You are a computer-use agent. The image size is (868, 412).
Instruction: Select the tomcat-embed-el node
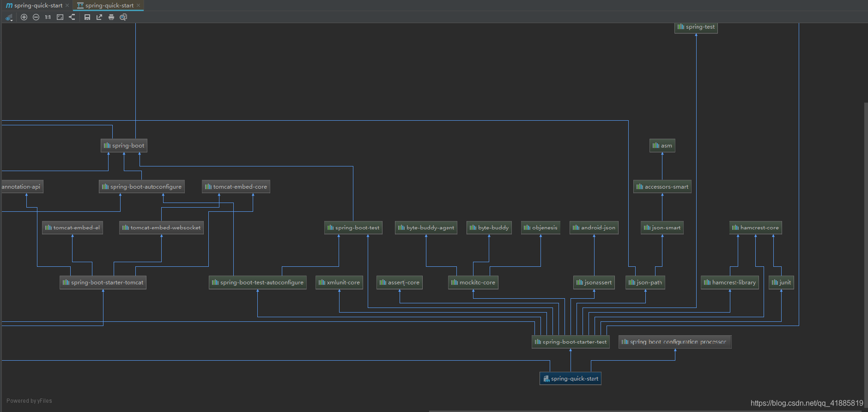[x=73, y=228]
